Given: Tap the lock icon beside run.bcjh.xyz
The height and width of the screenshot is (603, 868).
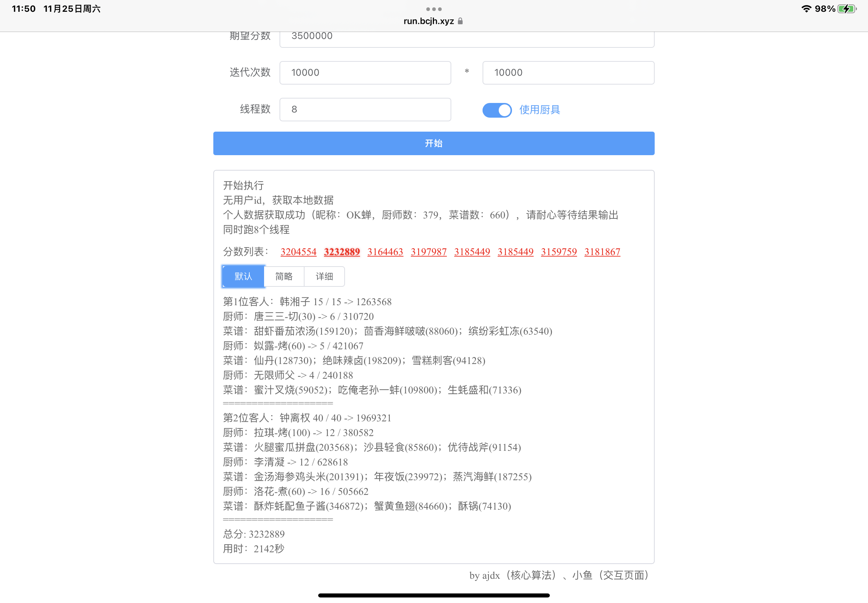Looking at the screenshot, I should click(460, 21).
